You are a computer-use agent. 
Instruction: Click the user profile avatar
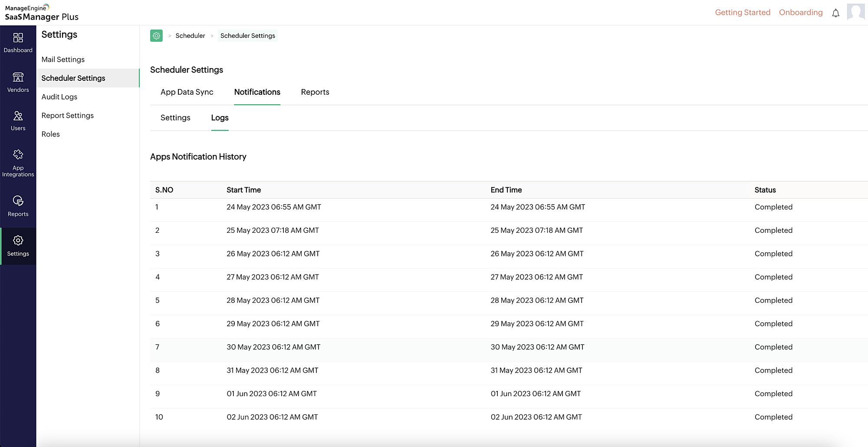coord(855,12)
